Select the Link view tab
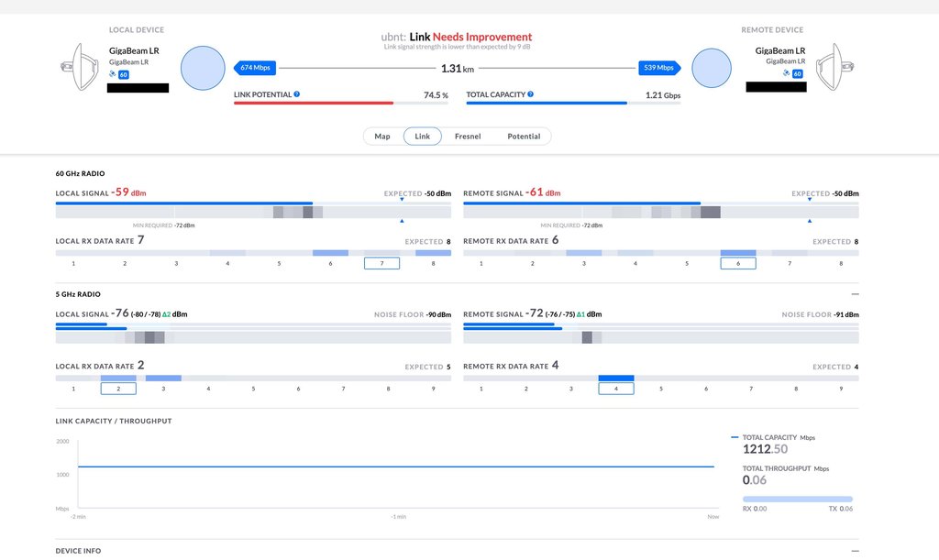The image size is (939, 560). [423, 137]
